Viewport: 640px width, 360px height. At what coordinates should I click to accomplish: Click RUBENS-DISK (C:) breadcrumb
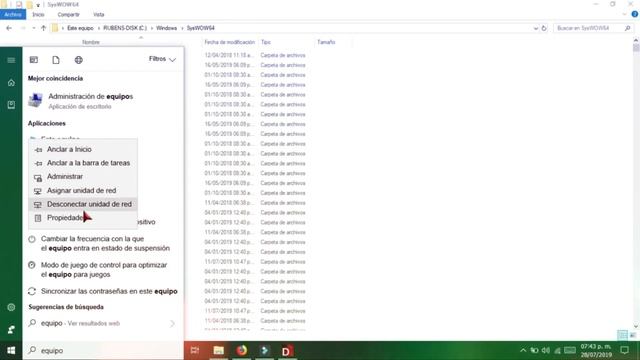125,28
